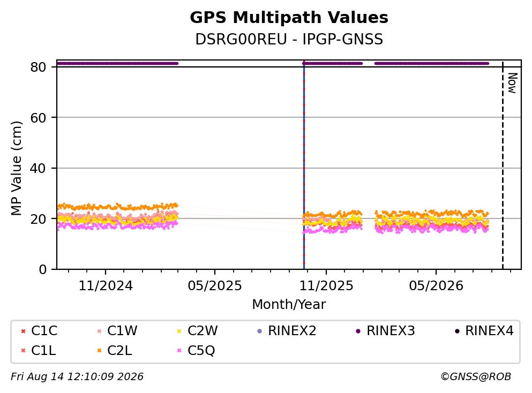Click the 05/2025 x-axis tick label

click(215, 286)
